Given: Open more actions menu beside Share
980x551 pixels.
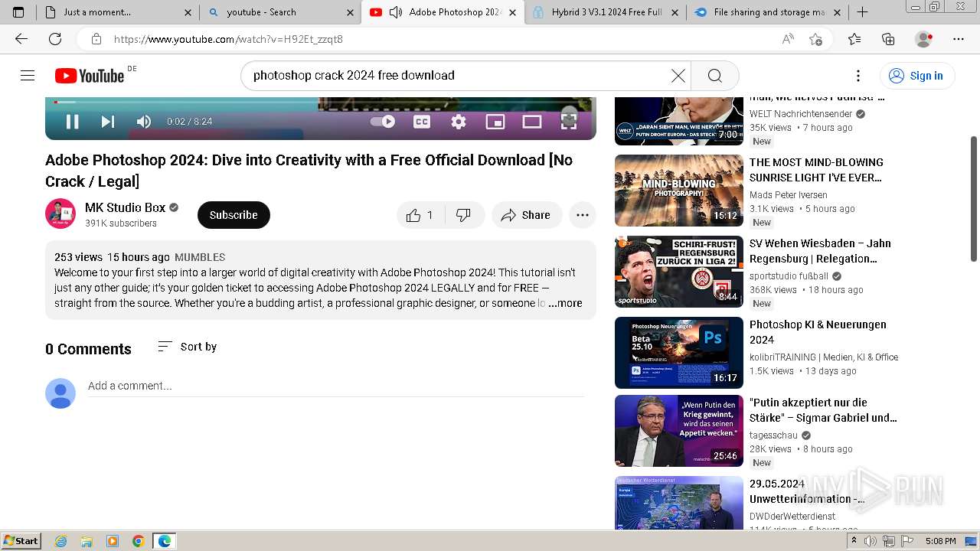Looking at the screenshot, I should 583,215.
